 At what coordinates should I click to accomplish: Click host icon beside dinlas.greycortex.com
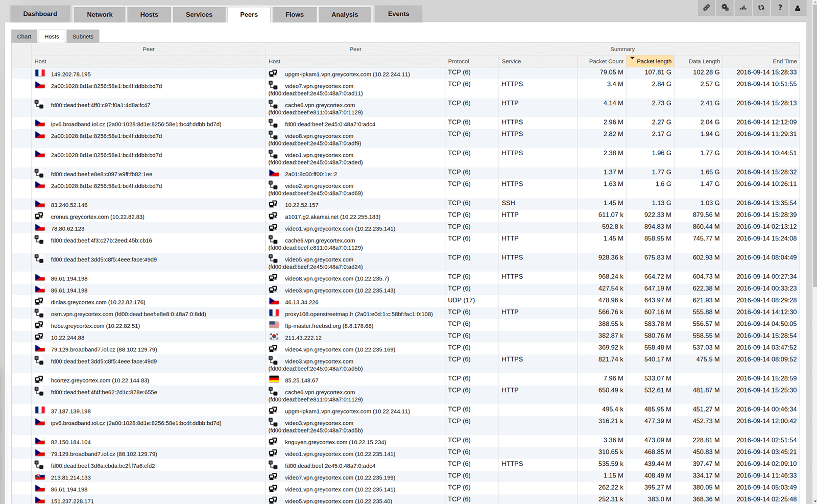pos(39,301)
